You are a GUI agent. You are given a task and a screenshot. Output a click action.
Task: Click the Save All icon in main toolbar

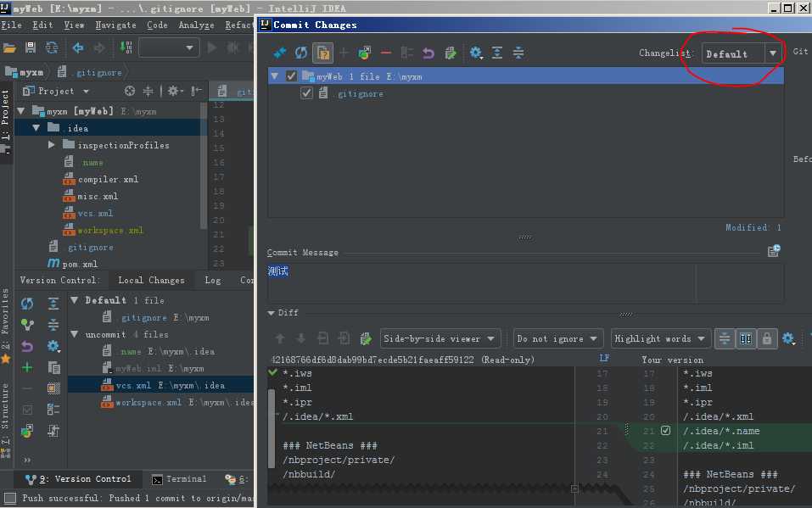point(30,48)
